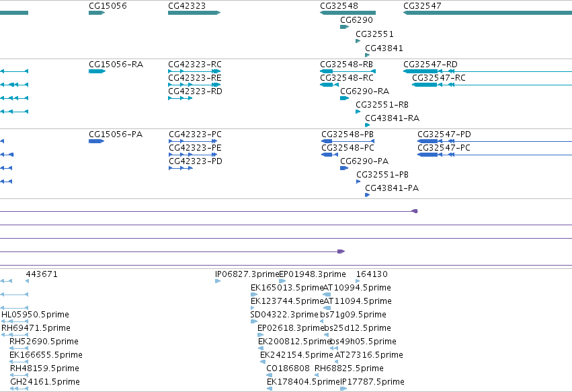The height and width of the screenshot is (392, 572).
Task: Click EST IP06827.3prime
Action: (x=247, y=274)
